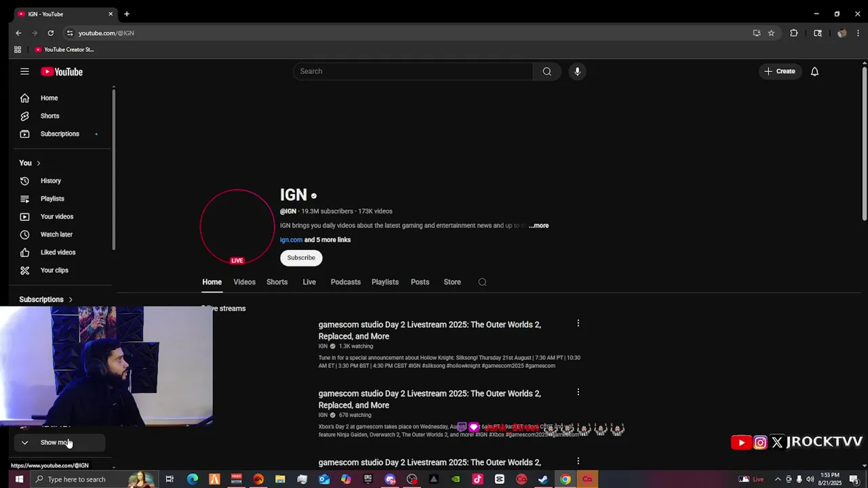Image resolution: width=868 pixels, height=488 pixels.
Task: Open the notifications bell
Action: [814, 71]
